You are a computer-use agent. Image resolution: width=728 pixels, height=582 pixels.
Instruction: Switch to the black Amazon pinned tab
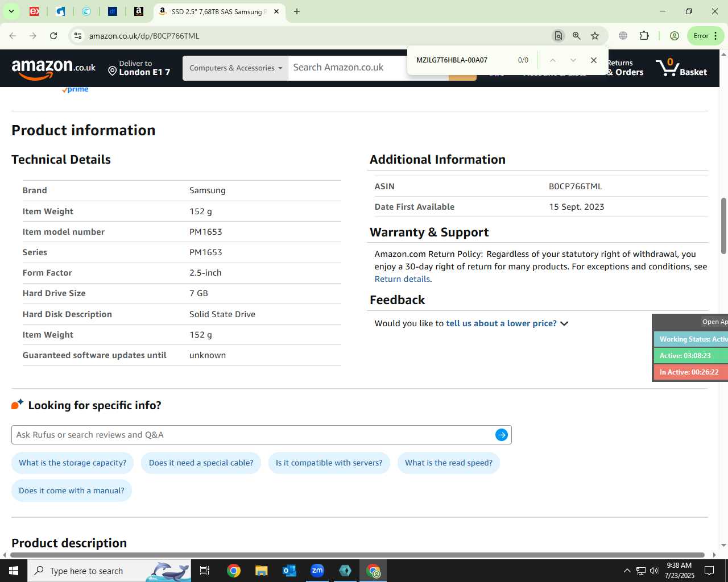tap(139, 11)
